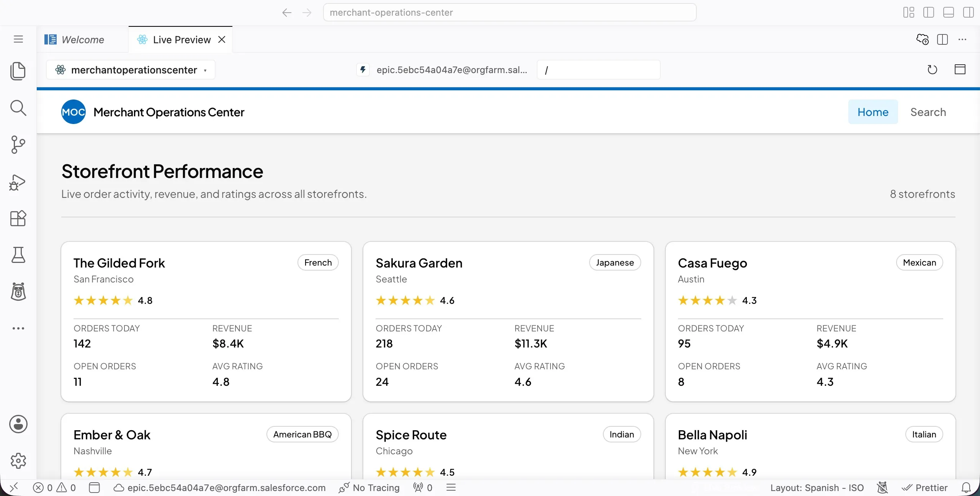
Task: Click Prettier in status bar
Action: tap(924, 488)
